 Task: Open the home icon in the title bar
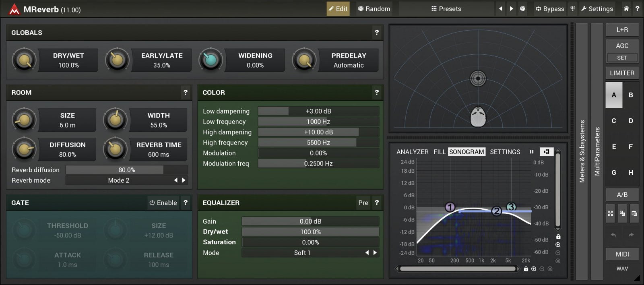tap(626, 9)
